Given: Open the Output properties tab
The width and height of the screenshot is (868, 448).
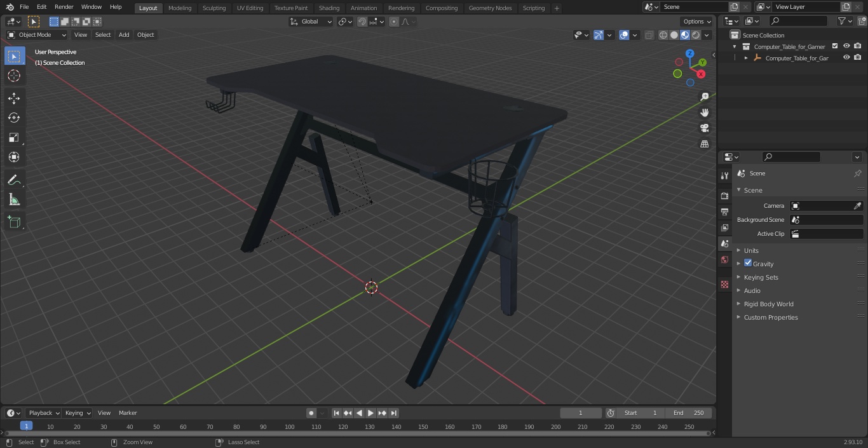Looking at the screenshot, I should (724, 212).
